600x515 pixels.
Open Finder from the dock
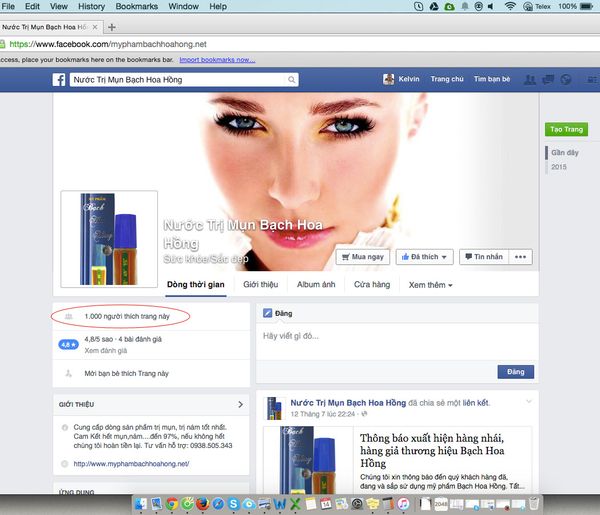pyautogui.click(x=141, y=504)
